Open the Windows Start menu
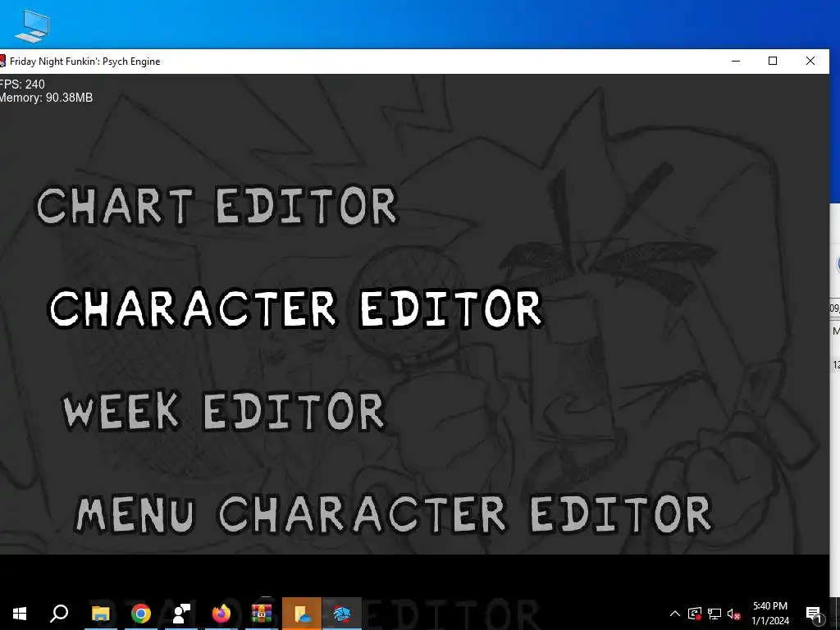Screen dimensions: 840x630 pyautogui.click(x=20, y=614)
